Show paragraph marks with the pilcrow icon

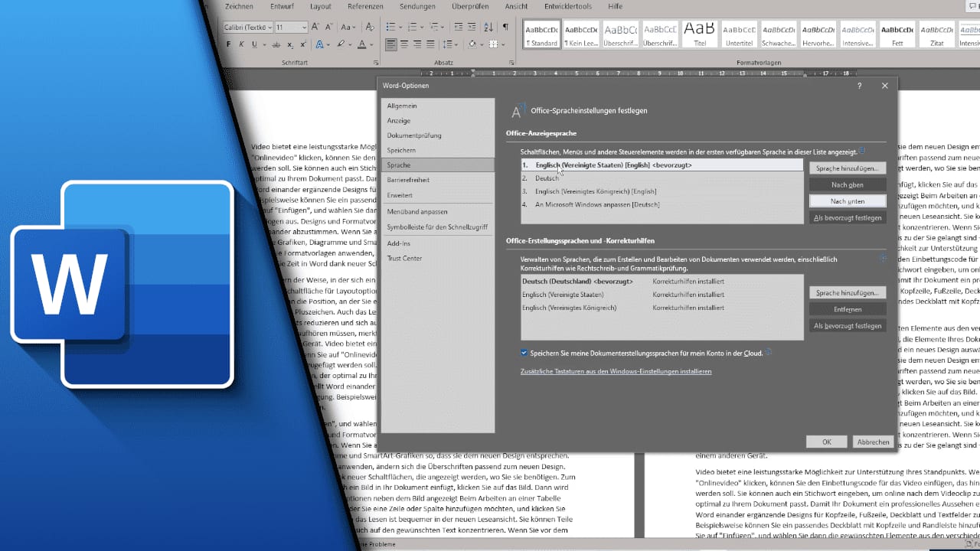click(x=505, y=27)
